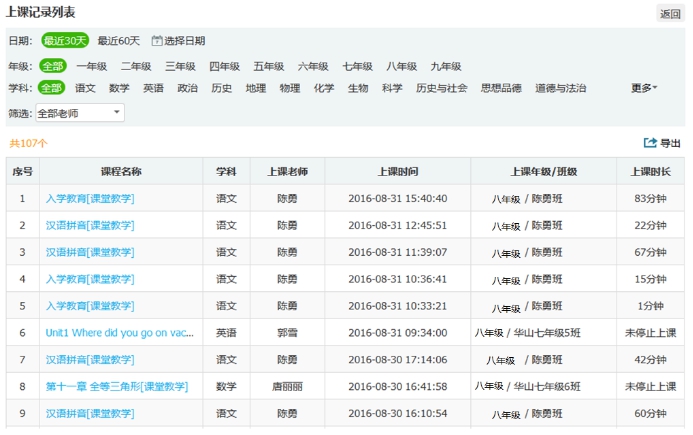
Task: Click 未停止上课 in row 6
Action: coord(651,333)
